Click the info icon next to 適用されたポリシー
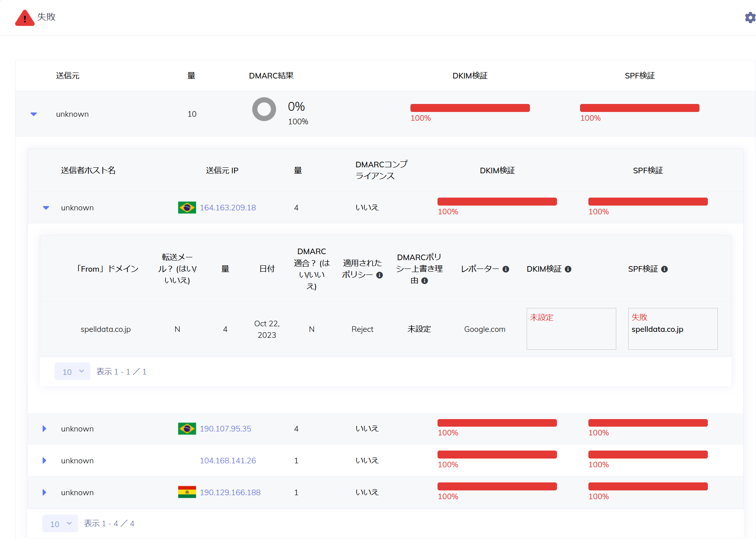Image resolution: width=756 pixels, height=539 pixels. click(x=380, y=275)
